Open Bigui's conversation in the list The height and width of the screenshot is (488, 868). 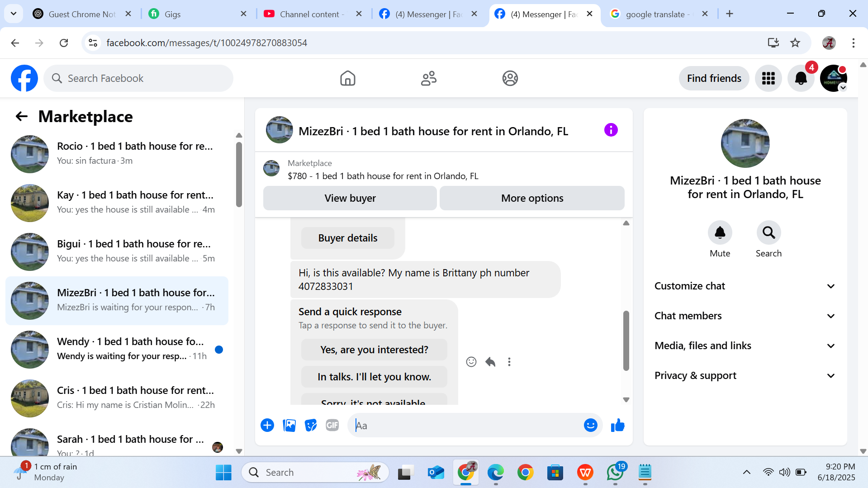[x=117, y=252]
